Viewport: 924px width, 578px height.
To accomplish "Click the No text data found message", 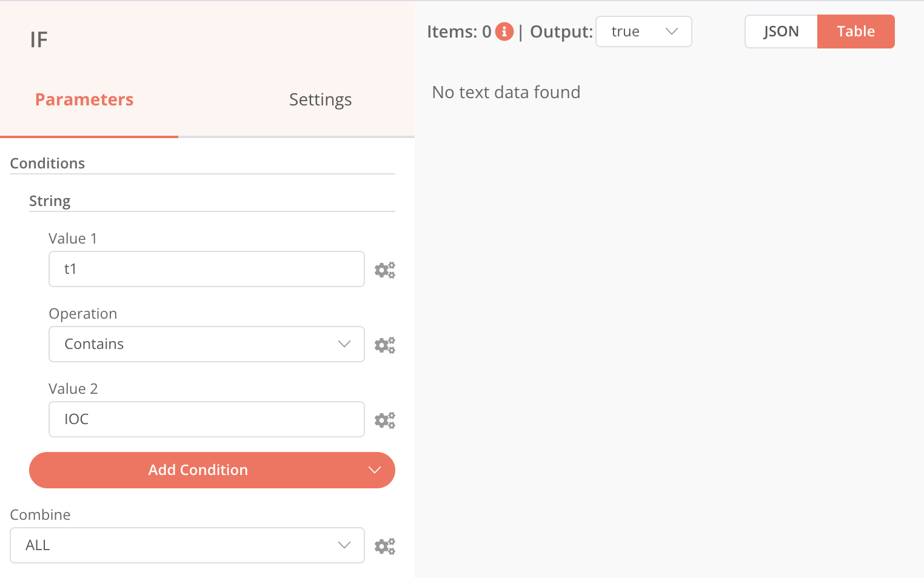I will coord(506,92).
